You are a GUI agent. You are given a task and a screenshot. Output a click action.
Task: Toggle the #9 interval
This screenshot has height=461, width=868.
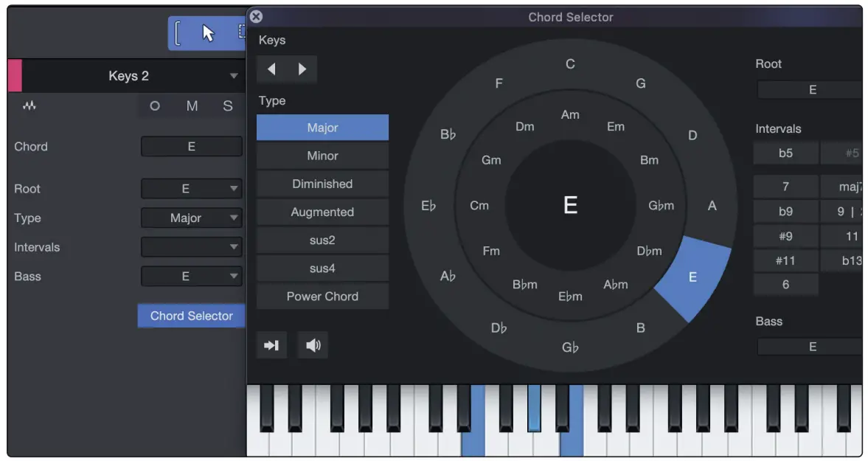(x=785, y=236)
